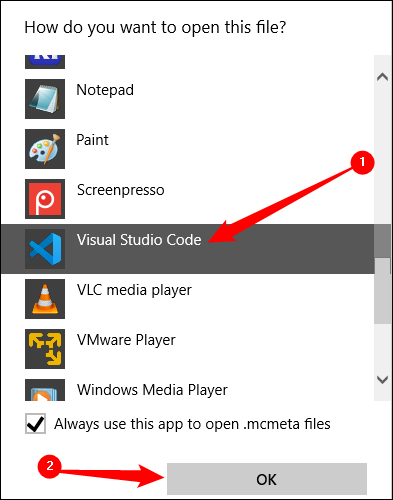Click the Notepad app icon

tap(45, 99)
